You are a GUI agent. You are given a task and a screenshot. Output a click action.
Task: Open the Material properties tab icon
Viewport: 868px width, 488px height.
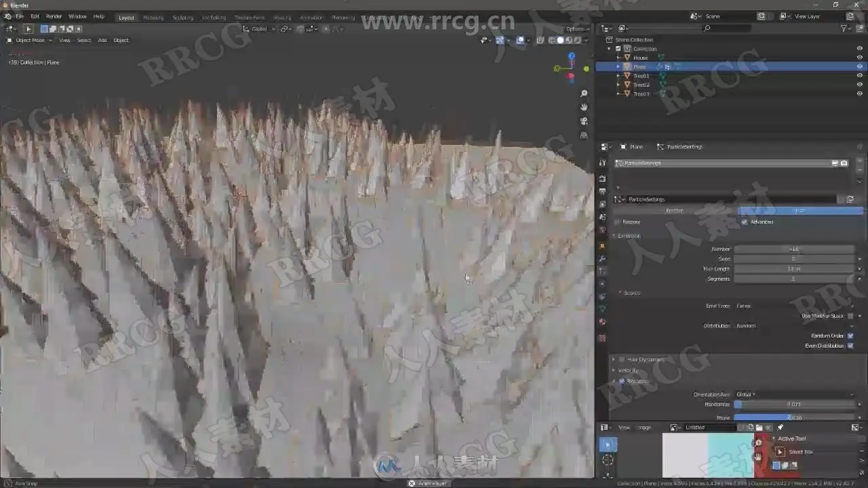[601, 322]
